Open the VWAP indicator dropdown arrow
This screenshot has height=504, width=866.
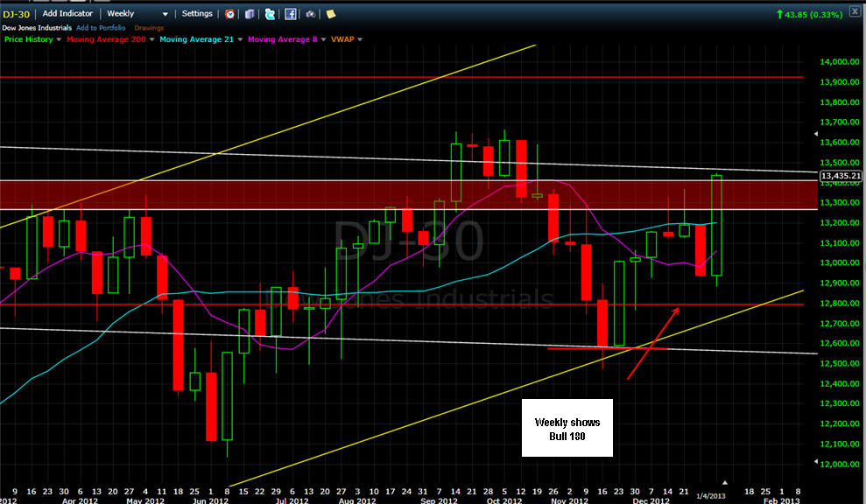coord(360,39)
